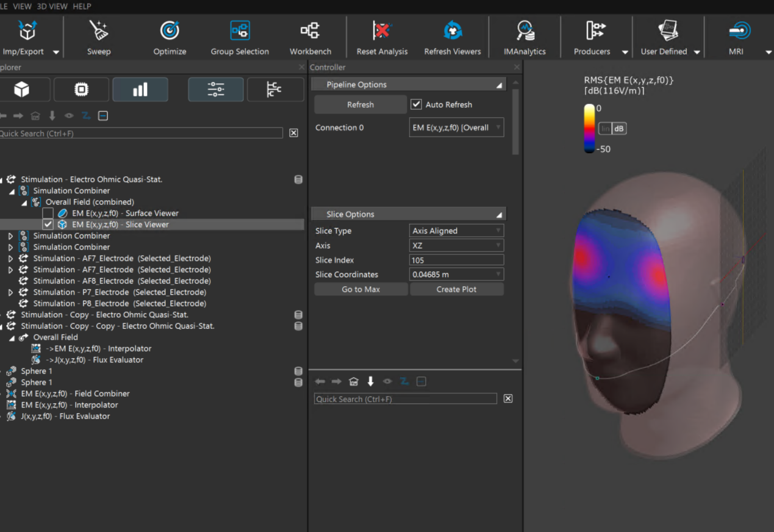Click the Go to Max button
The height and width of the screenshot is (532, 774).
360,289
